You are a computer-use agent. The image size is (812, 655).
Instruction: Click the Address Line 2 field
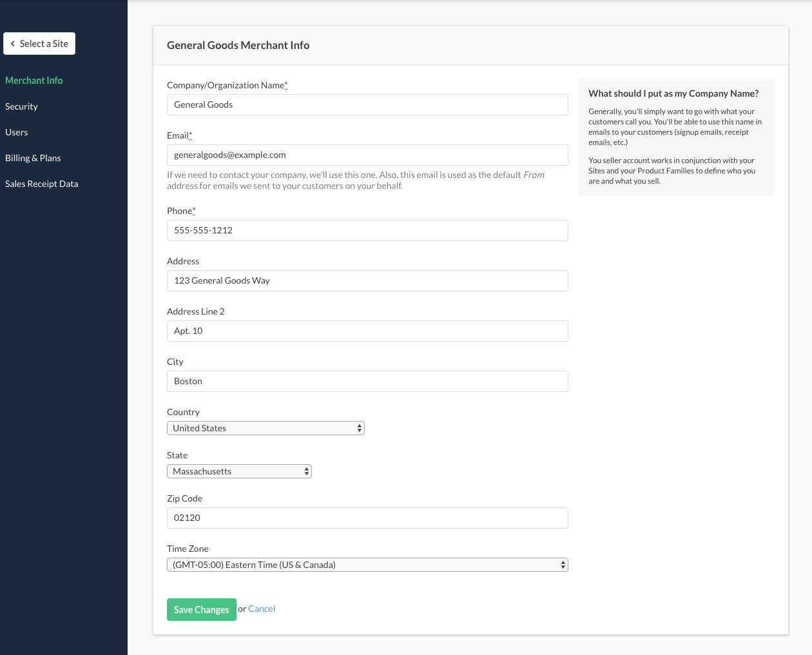(367, 331)
